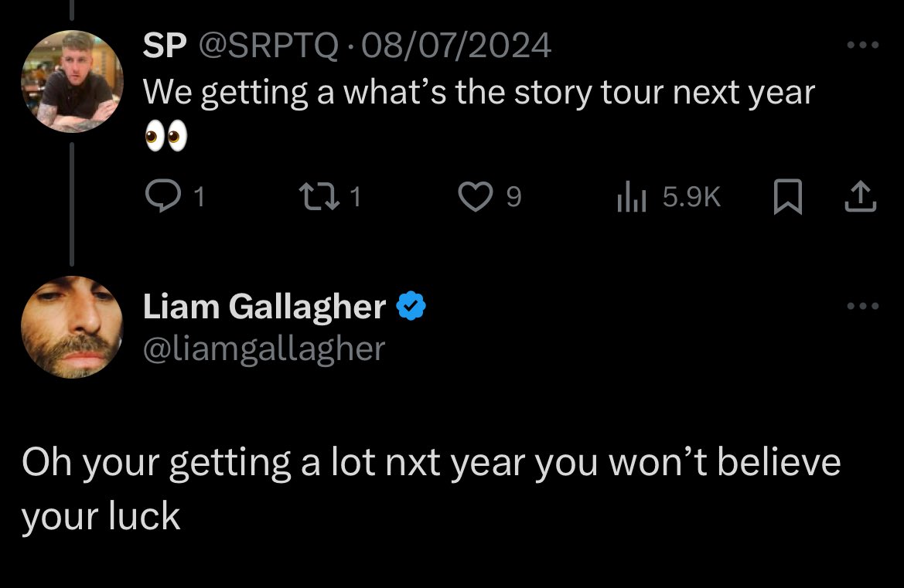Screen dimensions: 904x588
Task: Click Liam Gallagher's blue verified badge
Action: click(411, 307)
